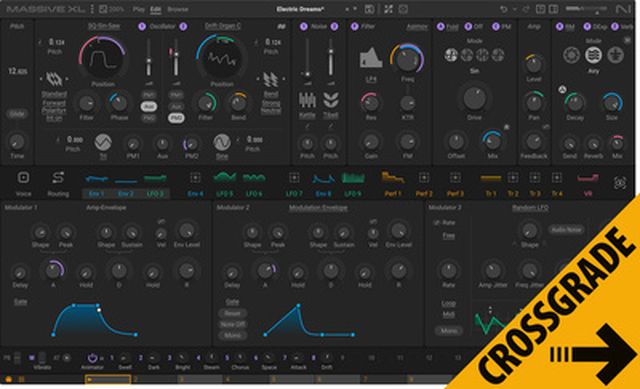Select the first reverb Mode icon
This screenshot has height=389, width=640.
(571, 55)
